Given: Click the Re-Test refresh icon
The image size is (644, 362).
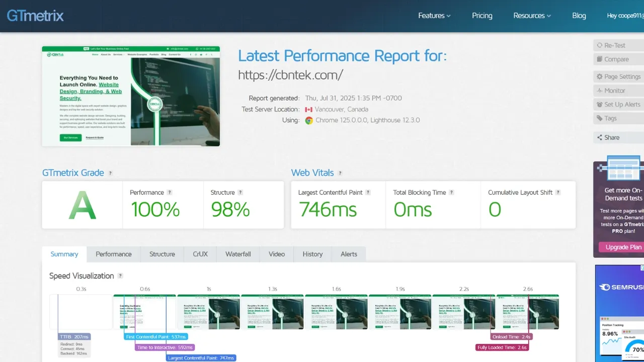Looking at the screenshot, I should tap(599, 45).
